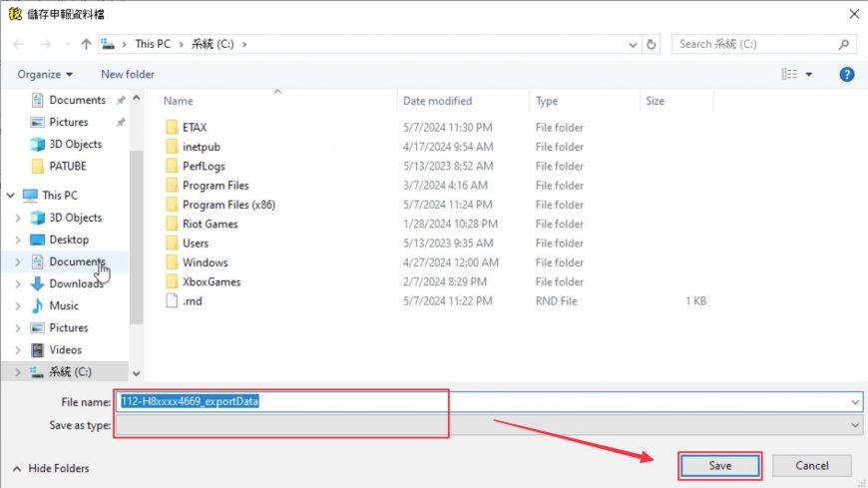Click the Save button
This screenshot has height=488, width=868.
pos(719,466)
